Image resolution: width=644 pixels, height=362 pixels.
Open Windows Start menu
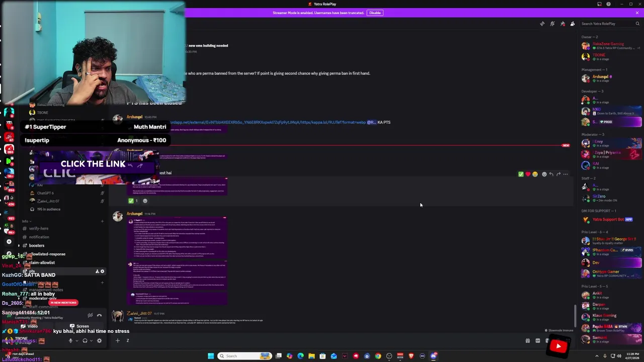click(211, 356)
